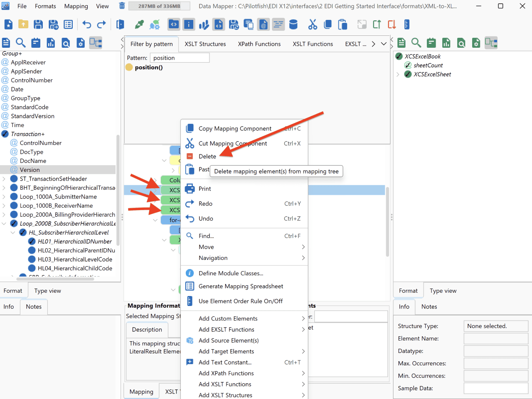Click the people-with-gear toolbar icon
The image size is (532, 399).
coord(155,24)
